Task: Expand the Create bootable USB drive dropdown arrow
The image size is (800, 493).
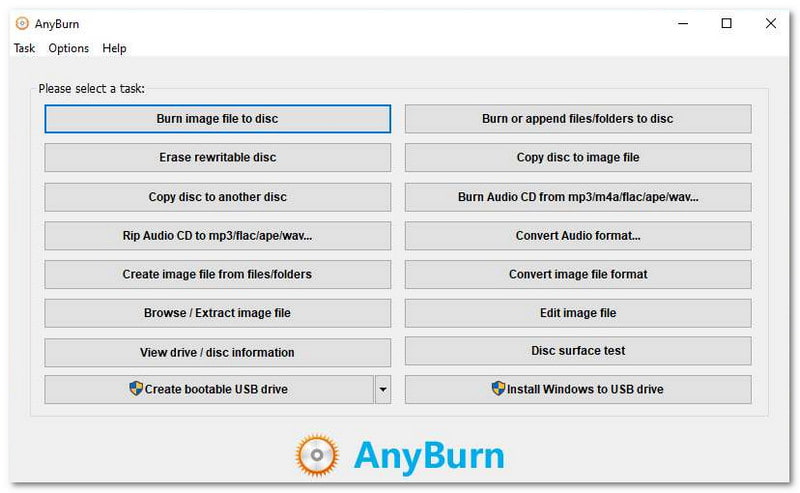Action: pos(383,389)
